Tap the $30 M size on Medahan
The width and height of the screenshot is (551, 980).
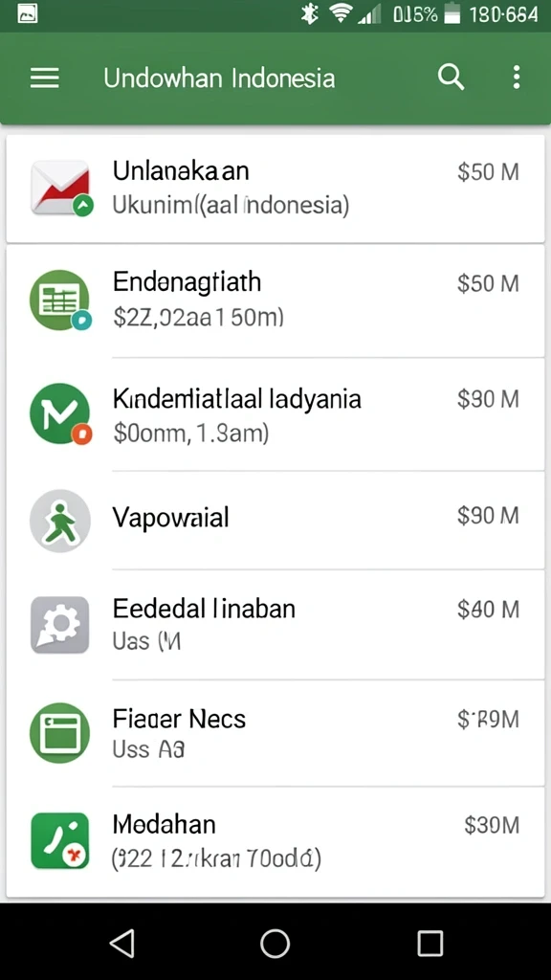[492, 826]
